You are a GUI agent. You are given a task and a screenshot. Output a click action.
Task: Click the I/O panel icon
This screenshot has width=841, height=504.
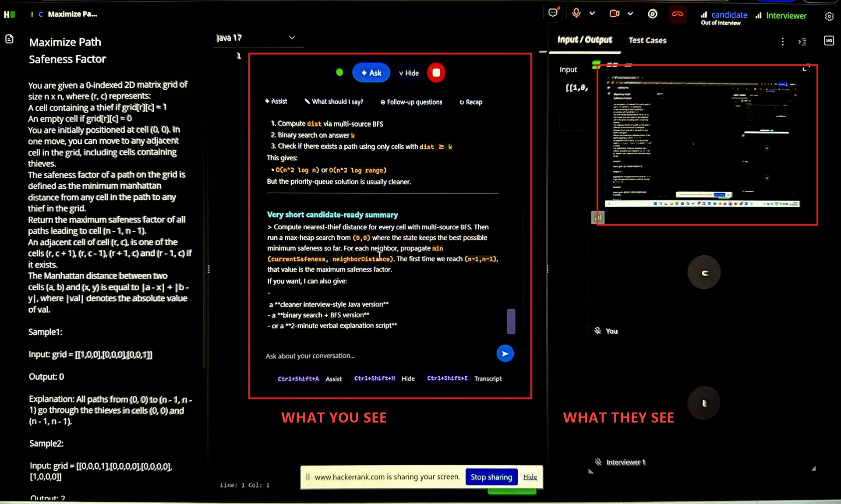[x=829, y=41]
